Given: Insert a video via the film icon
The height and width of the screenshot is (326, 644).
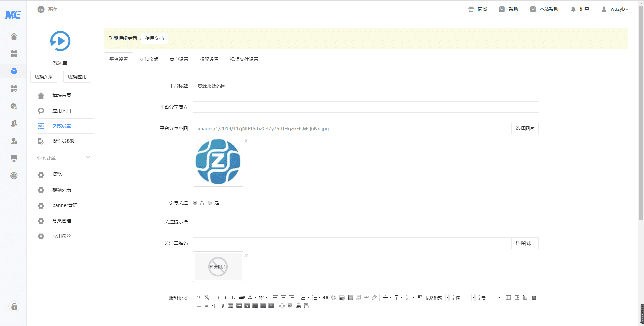Looking at the screenshot, I should click(x=350, y=297).
